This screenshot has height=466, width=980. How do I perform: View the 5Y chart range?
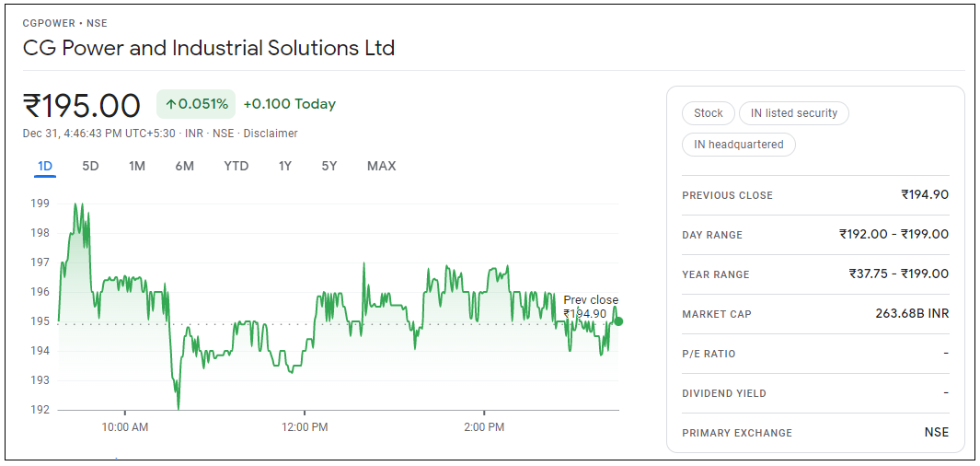pos(329,167)
